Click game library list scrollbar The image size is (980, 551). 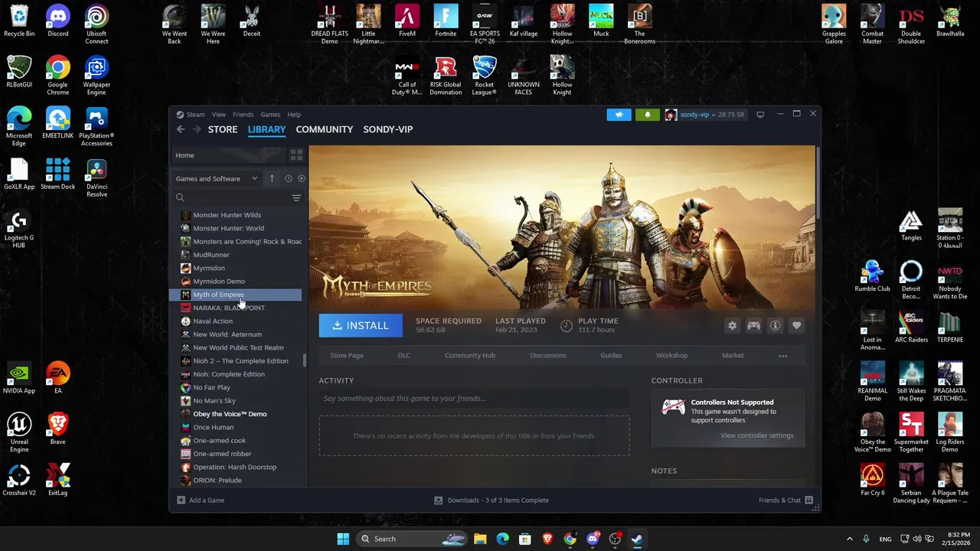pyautogui.click(x=305, y=360)
